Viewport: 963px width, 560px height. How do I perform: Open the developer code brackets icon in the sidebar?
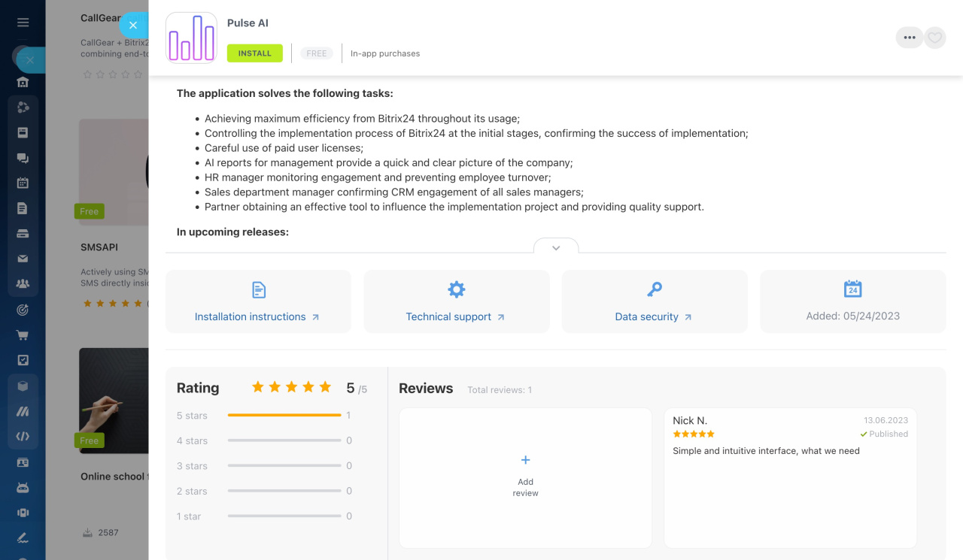point(23,436)
